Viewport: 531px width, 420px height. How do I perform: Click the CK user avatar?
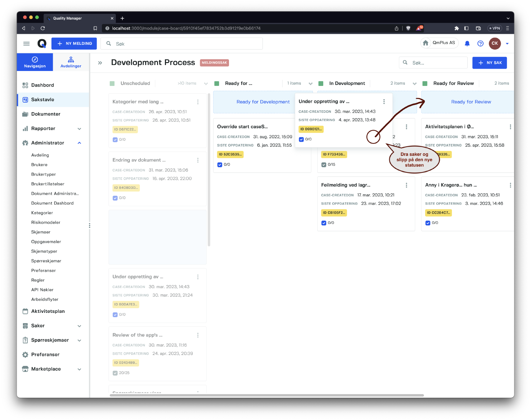tap(494, 43)
